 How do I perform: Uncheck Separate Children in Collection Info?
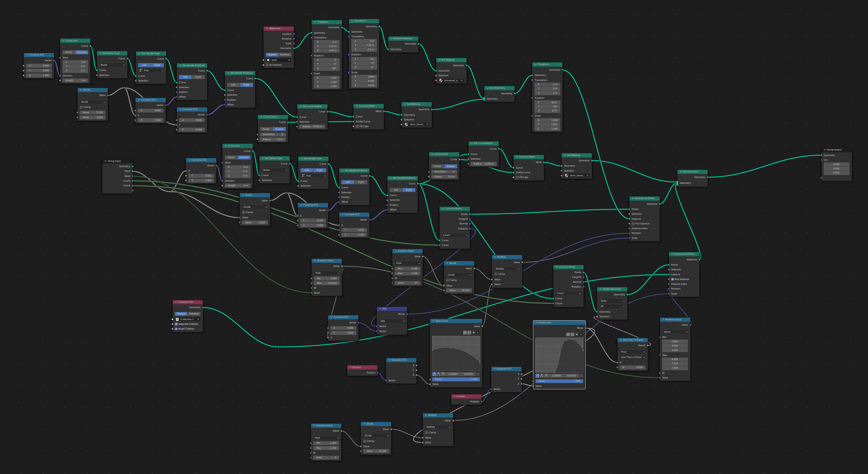point(176,324)
